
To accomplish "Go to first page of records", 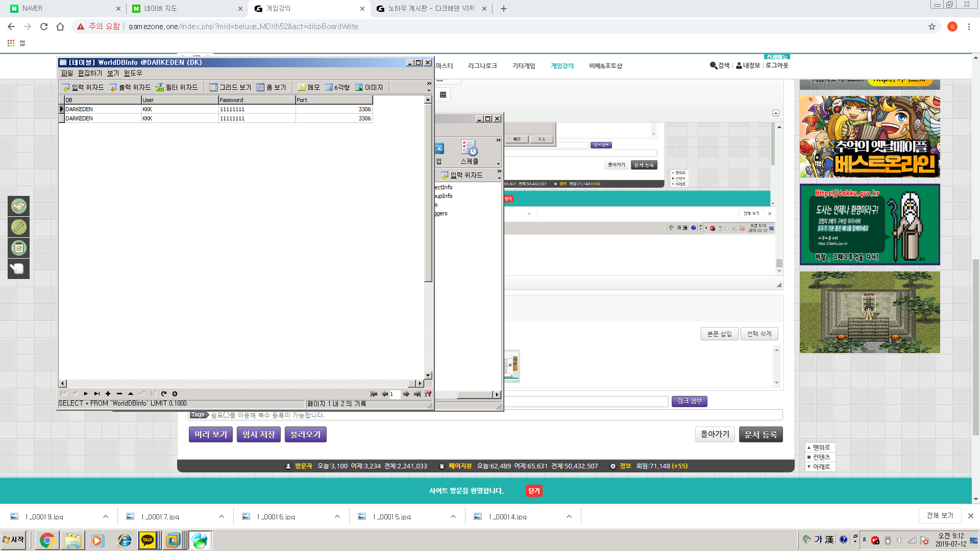I will pyautogui.click(x=374, y=394).
